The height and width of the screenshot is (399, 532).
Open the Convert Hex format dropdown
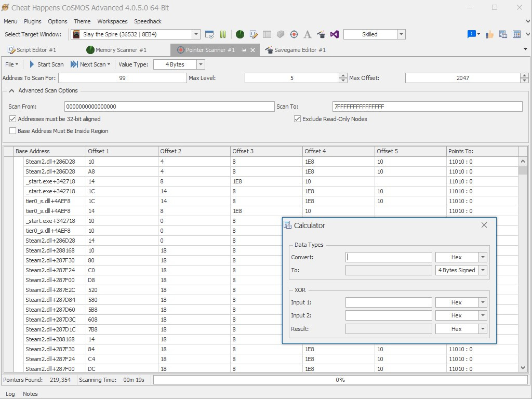483,257
